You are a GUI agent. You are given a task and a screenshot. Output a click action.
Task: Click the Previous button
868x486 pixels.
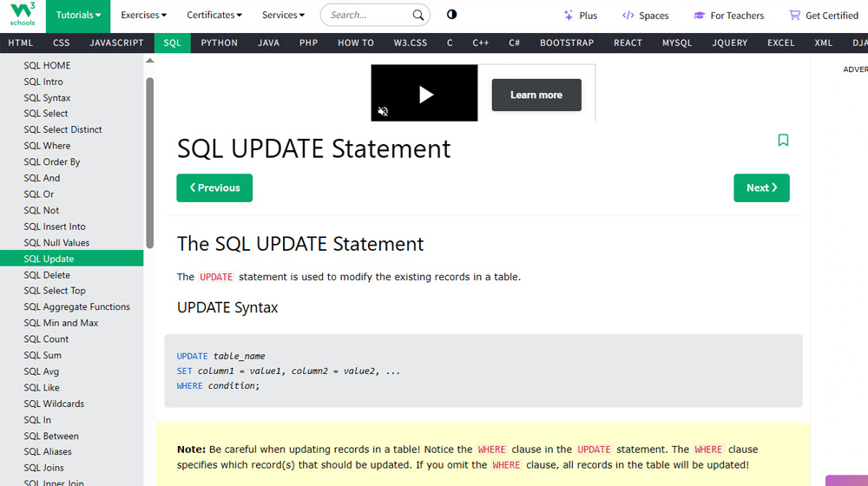[214, 187]
